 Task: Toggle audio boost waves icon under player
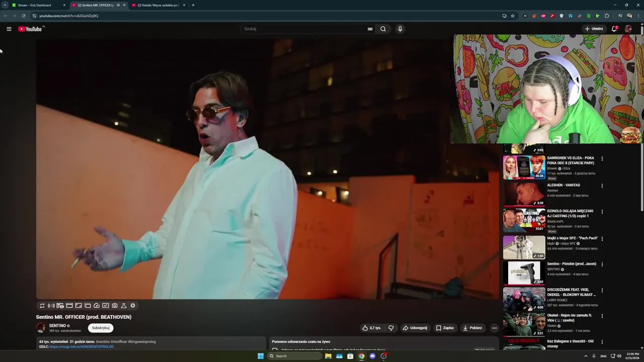click(x=51, y=306)
